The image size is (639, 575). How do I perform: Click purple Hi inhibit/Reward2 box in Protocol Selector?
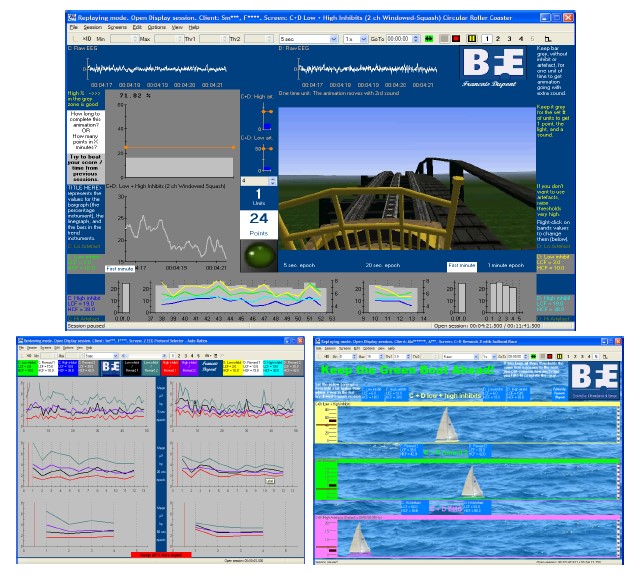click(x=189, y=368)
